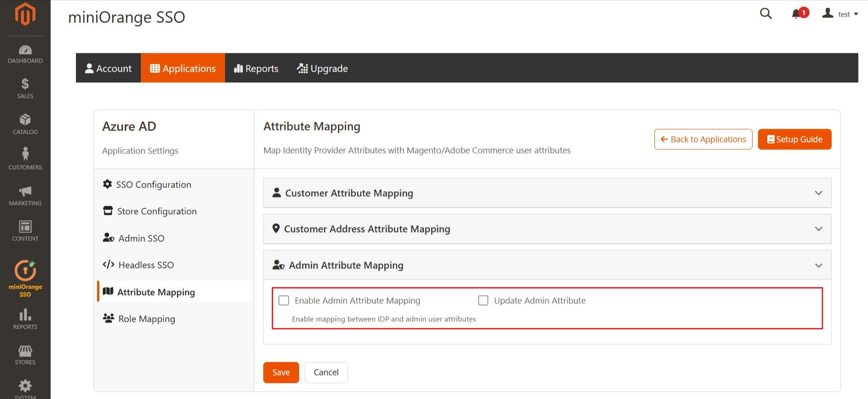Collapse Admin Attribute Mapping chevron
868x399 pixels.
point(819,266)
